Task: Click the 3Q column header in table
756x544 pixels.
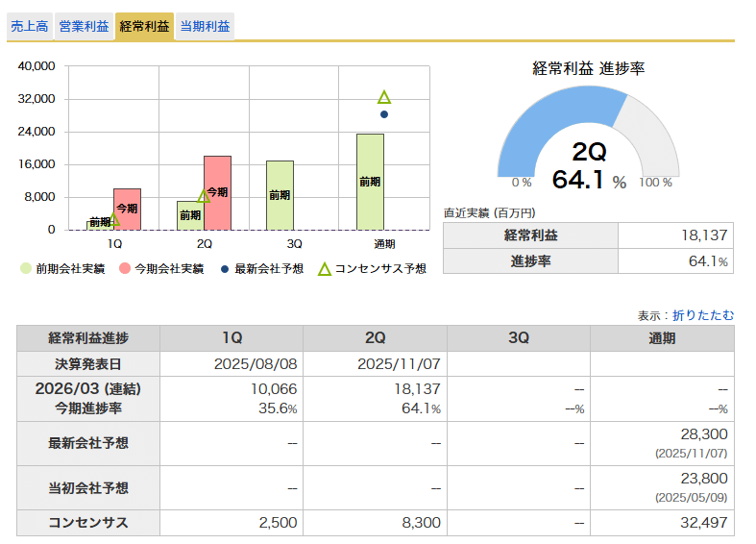Action: point(519,338)
